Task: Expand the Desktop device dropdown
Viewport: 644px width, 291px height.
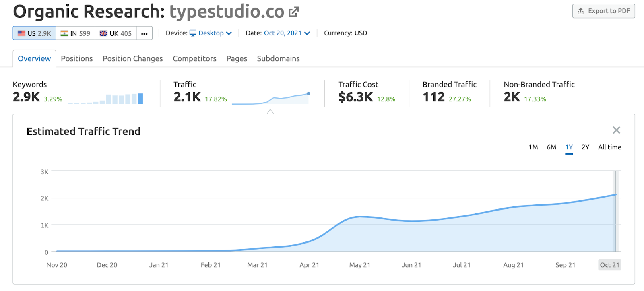Action: [x=211, y=33]
